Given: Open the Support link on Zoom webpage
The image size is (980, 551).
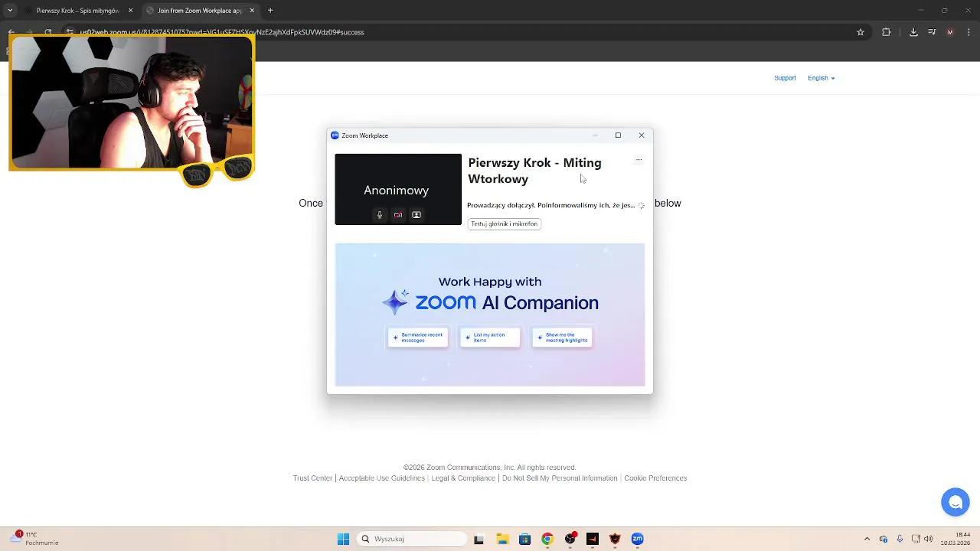Looking at the screenshot, I should tap(785, 78).
